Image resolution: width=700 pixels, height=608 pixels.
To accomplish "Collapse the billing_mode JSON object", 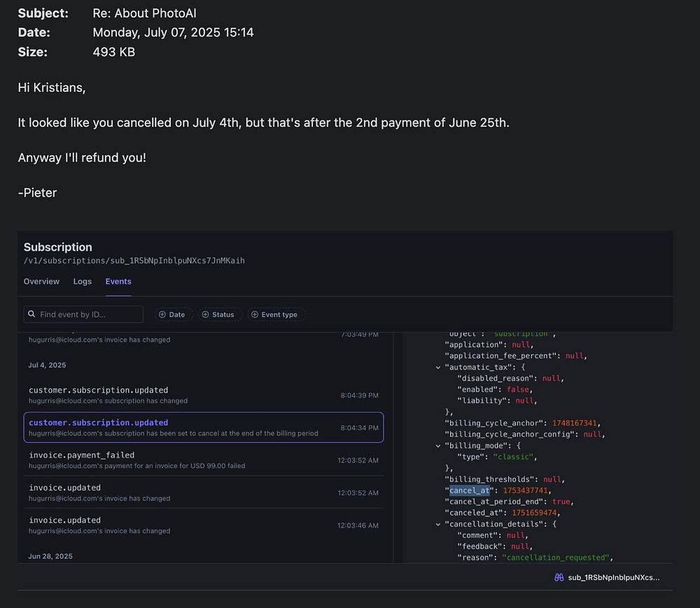I will (438, 446).
